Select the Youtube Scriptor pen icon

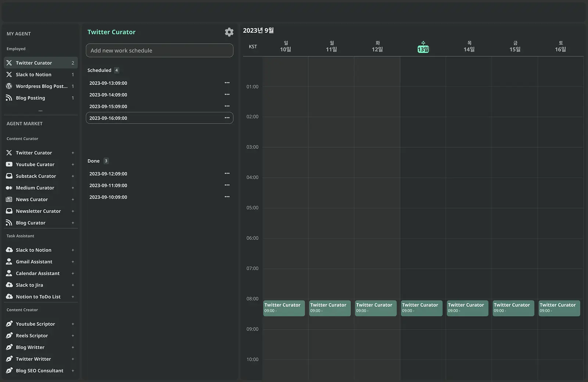coord(9,324)
